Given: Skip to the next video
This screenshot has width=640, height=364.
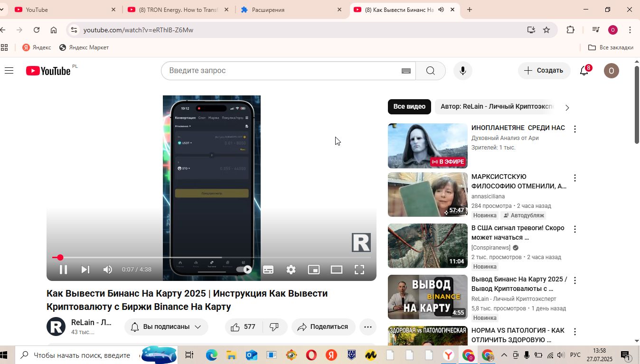Looking at the screenshot, I should pyautogui.click(x=85, y=270).
